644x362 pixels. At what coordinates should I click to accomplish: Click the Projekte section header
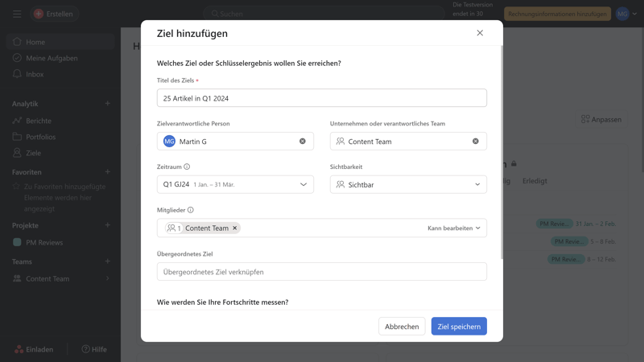pos(25,225)
